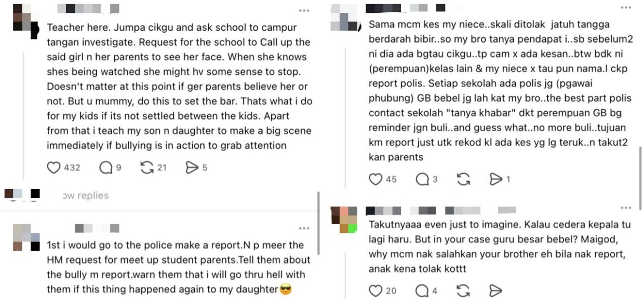
Task: Open more options on the "Takutnyaaa" comment
Action: [626, 208]
